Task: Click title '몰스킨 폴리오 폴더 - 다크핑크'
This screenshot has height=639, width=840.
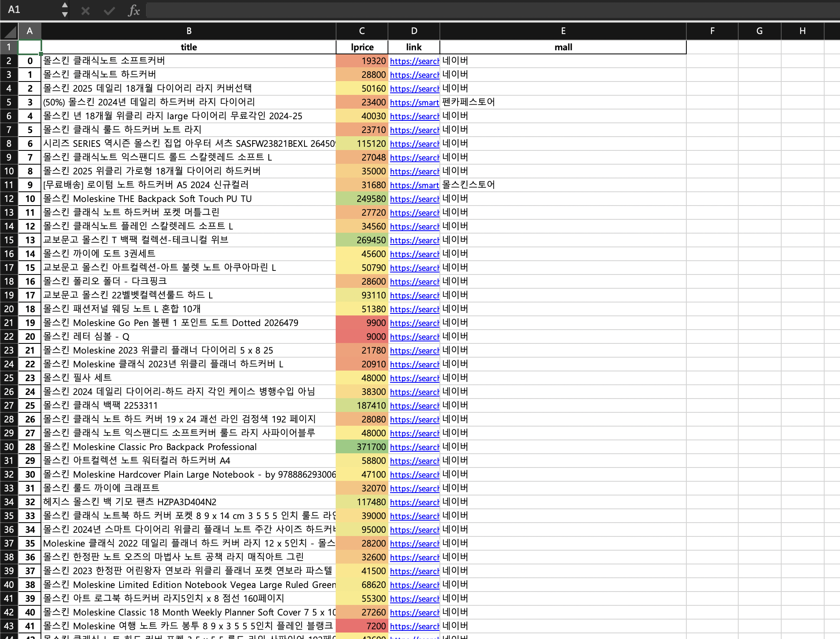Action: (105, 281)
